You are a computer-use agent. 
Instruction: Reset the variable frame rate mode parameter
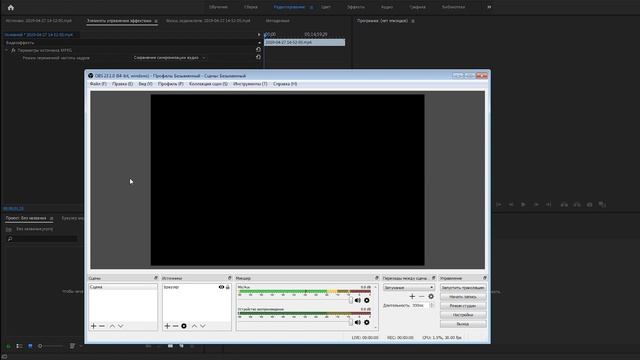coord(258,58)
